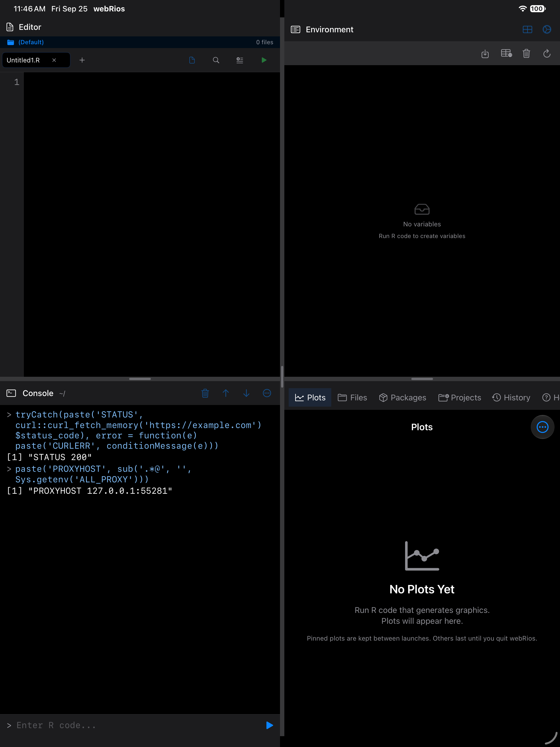This screenshot has height=747, width=560.
Task: Toggle the layout grid icon in Environment header
Action: (x=527, y=30)
